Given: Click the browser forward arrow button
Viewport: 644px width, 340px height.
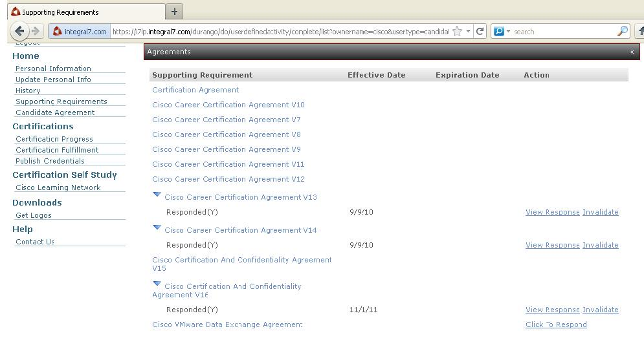Looking at the screenshot, I should click(36, 31).
